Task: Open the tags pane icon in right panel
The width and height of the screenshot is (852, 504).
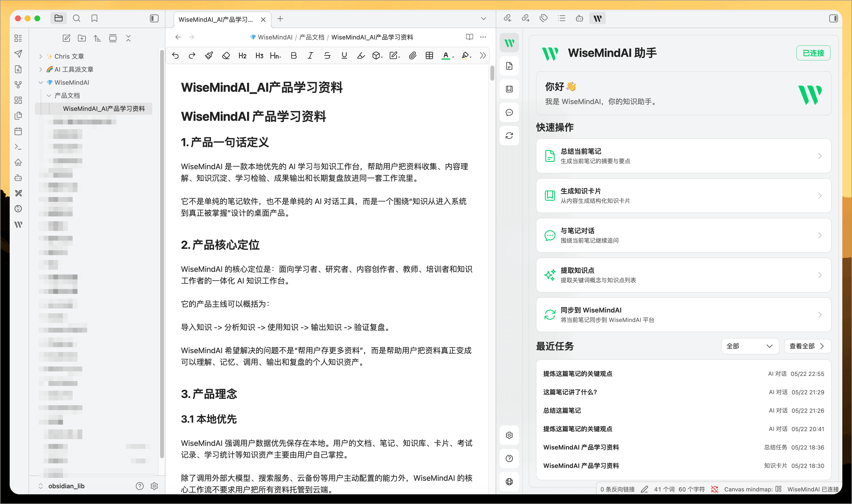Action: point(543,18)
